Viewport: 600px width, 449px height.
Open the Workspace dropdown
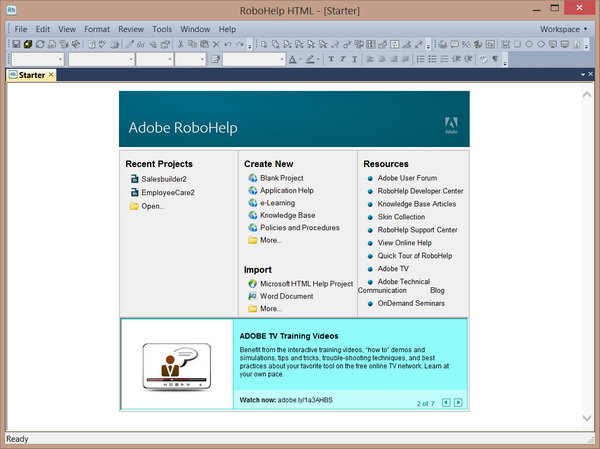point(563,29)
